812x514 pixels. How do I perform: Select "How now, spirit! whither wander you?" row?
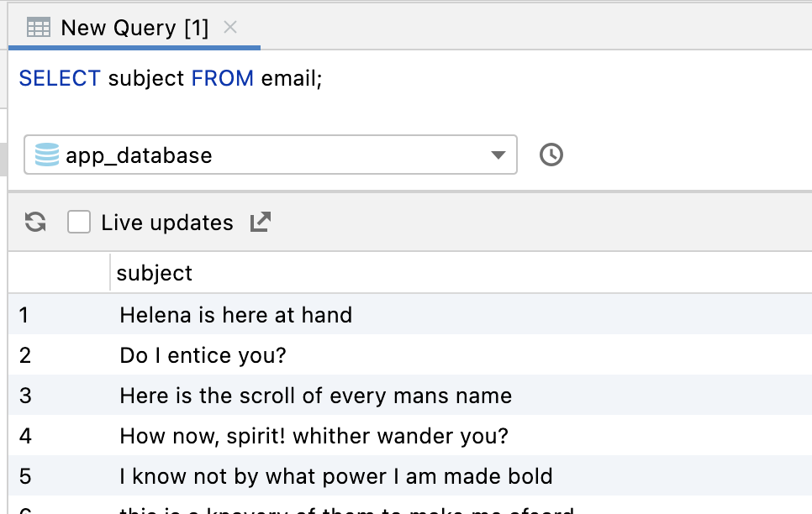[314, 437]
